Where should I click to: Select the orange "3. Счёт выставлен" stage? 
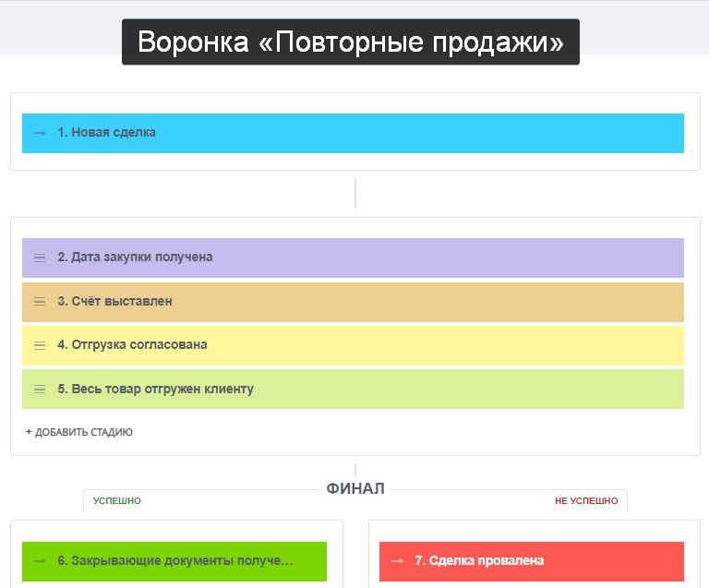pos(354,302)
